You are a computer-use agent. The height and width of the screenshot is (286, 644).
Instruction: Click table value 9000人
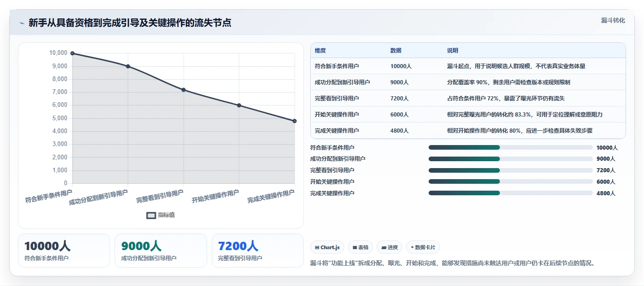pos(400,82)
